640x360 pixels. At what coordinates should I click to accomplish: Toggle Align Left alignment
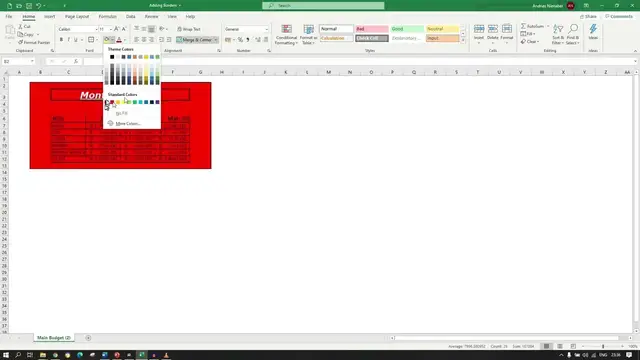coord(136,40)
